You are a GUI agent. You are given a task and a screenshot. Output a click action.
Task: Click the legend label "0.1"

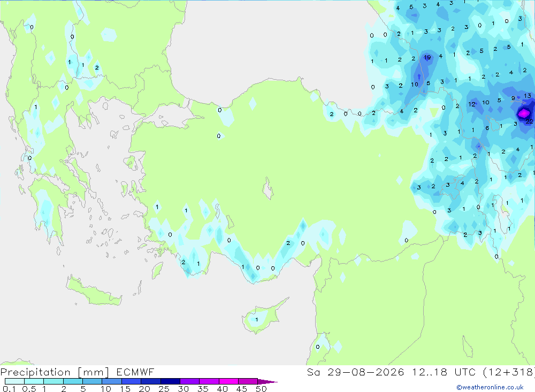pos(9,389)
